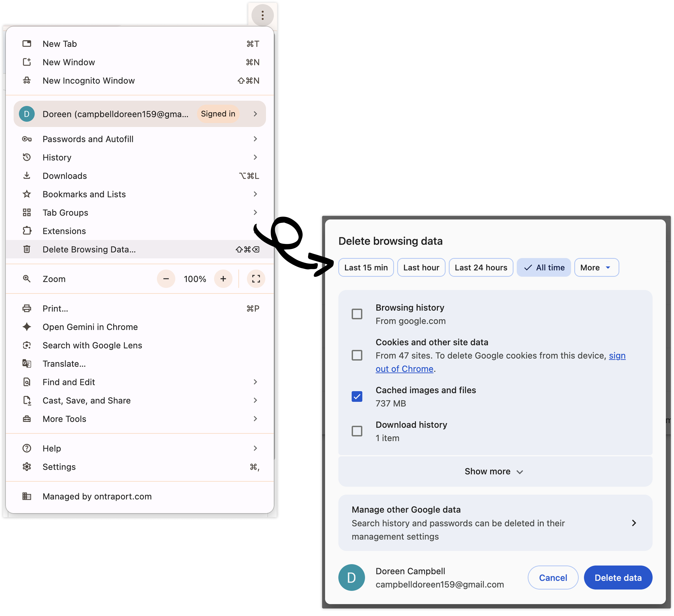Expand Manage other Google data arrow
Screen dimensions: 674x616
[634, 523]
